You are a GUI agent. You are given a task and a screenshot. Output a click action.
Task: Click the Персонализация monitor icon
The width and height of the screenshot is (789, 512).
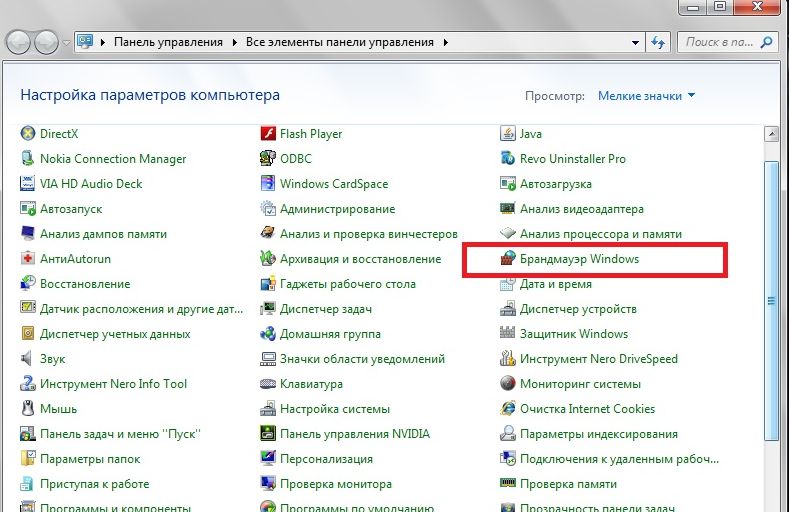coord(268,459)
